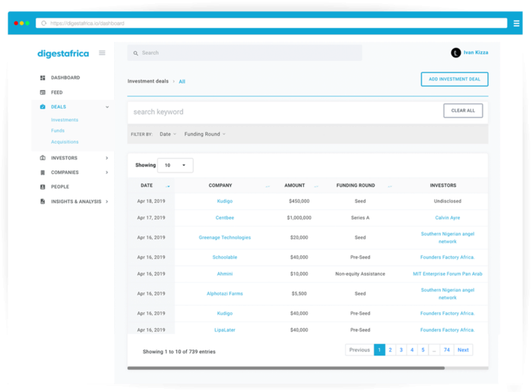Image resolution: width=532 pixels, height=392 pixels.
Task: Go to page 4 of results
Action: pyautogui.click(x=412, y=350)
